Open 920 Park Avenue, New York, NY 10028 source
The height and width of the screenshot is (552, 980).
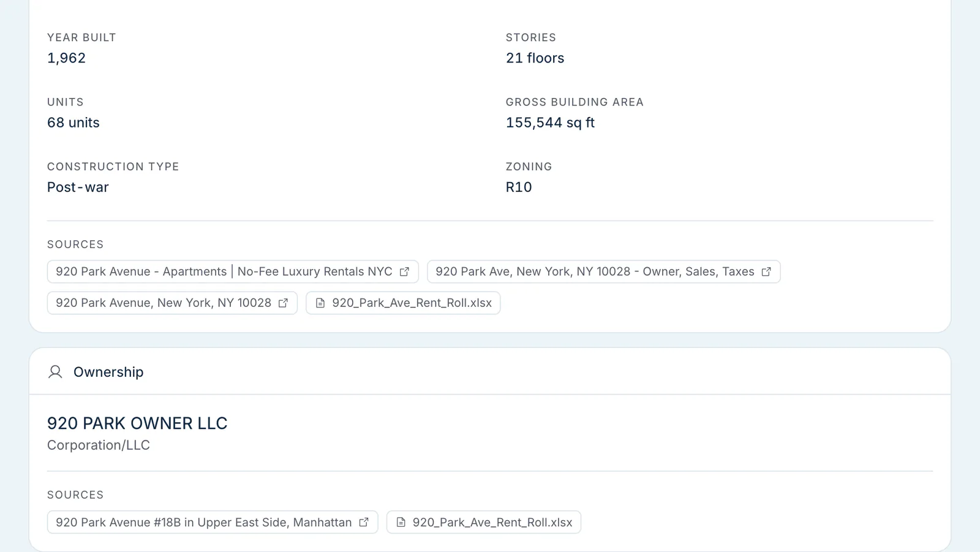coord(172,303)
